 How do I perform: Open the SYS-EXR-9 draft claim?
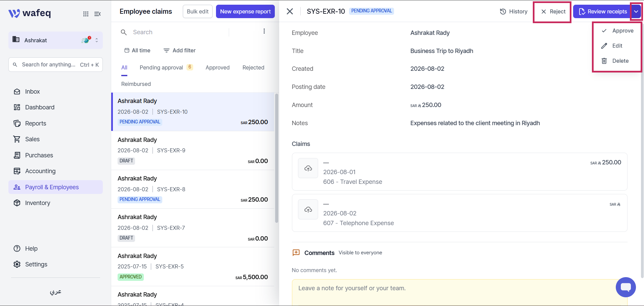[x=192, y=150]
